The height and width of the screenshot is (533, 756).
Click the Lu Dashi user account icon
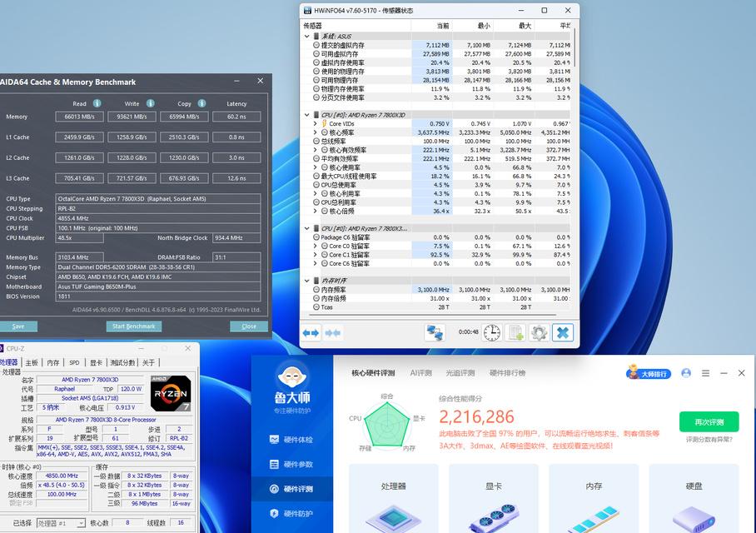[686, 373]
